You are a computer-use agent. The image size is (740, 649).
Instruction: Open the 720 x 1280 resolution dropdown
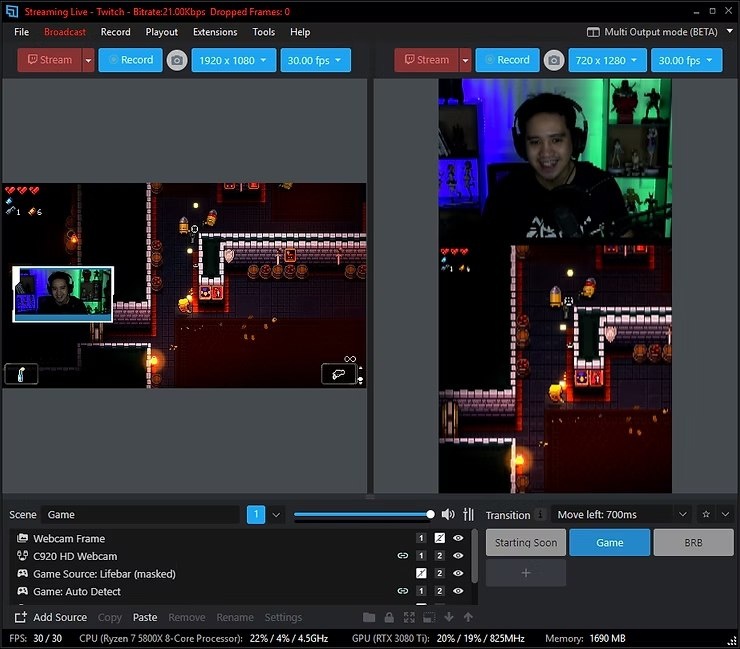click(x=607, y=60)
